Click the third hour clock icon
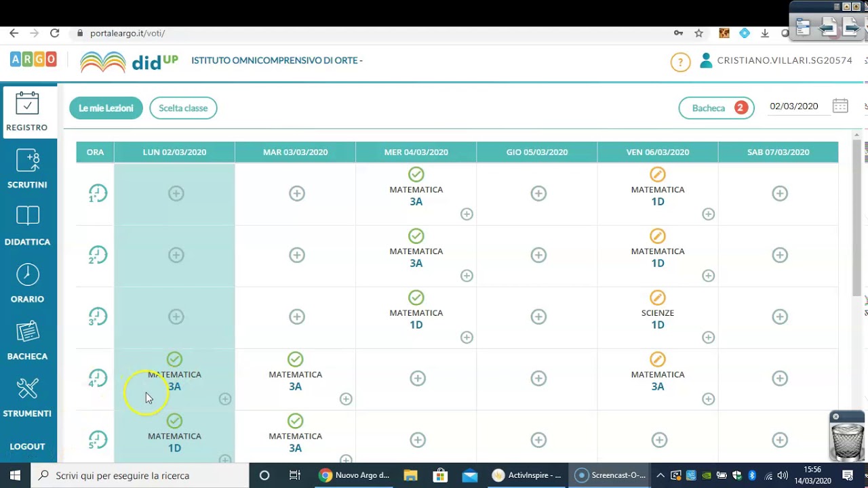This screenshot has width=868, height=488. (98, 317)
